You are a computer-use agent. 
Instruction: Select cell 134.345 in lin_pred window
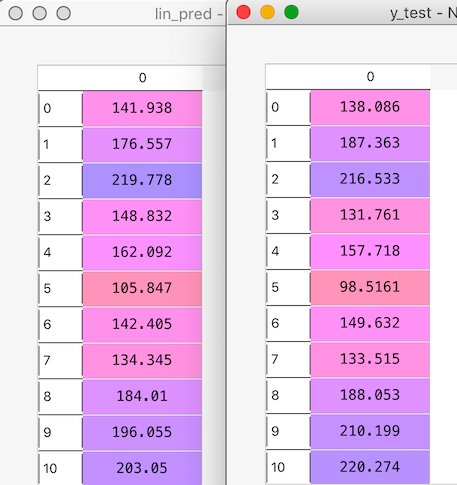(142, 360)
